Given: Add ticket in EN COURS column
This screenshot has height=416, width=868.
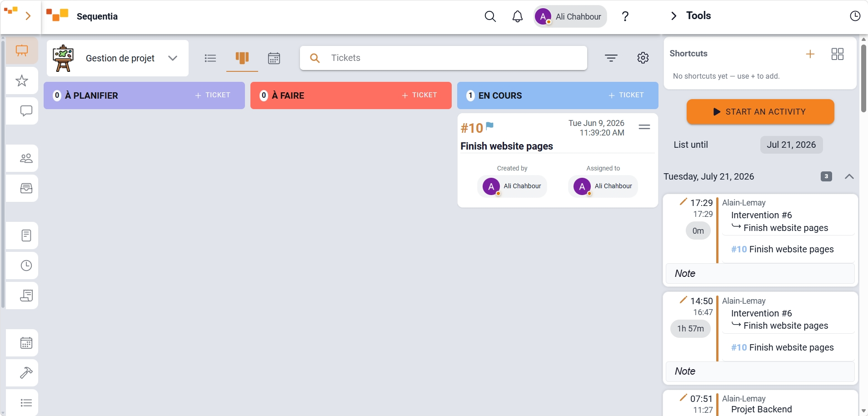Looking at the screenshot, I should pyautogui.click(x=626, y=95).
